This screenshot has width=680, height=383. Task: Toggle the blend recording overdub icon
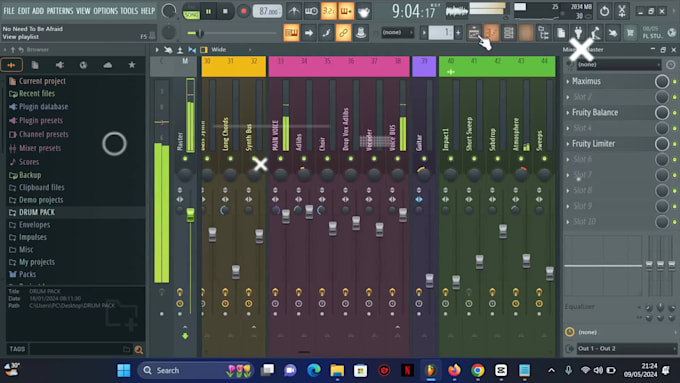point(346,11)
